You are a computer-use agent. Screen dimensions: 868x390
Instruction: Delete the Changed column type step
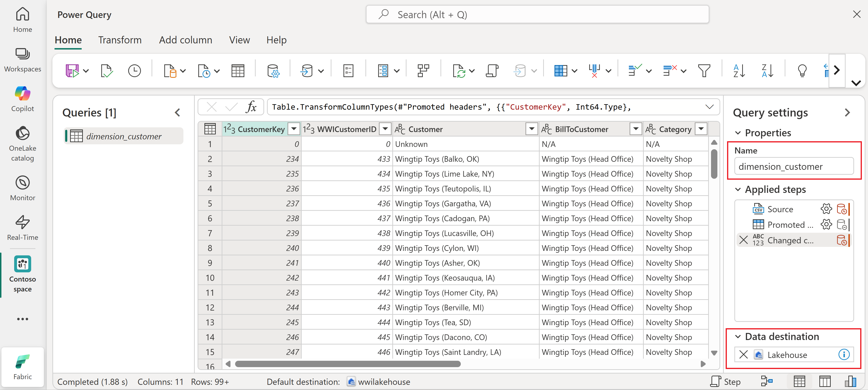tap(744, 240)
